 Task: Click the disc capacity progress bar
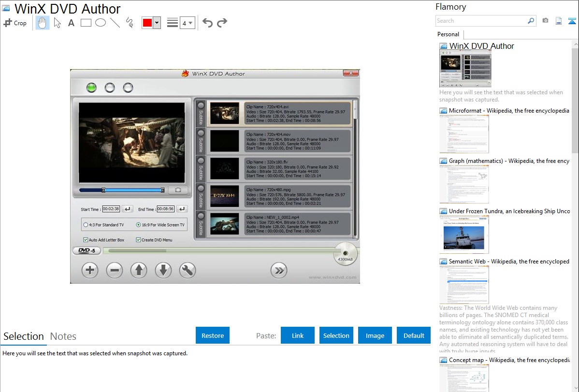coord(221,250)
